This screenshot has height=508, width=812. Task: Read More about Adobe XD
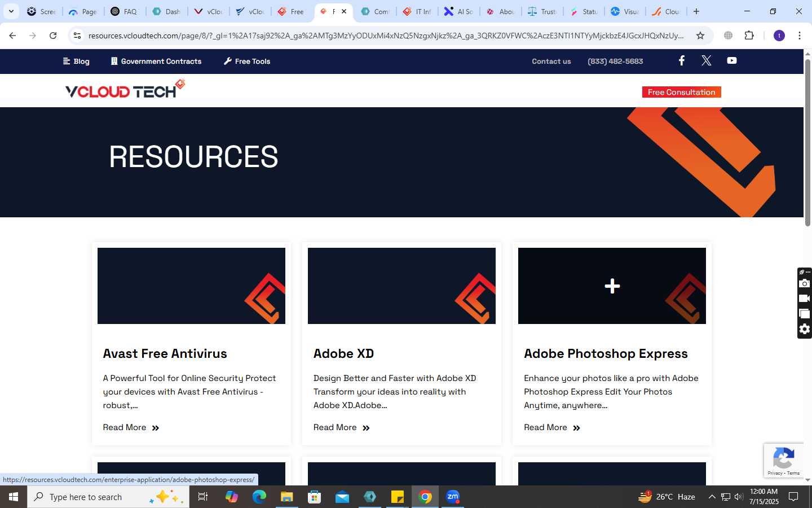[341, 427]
